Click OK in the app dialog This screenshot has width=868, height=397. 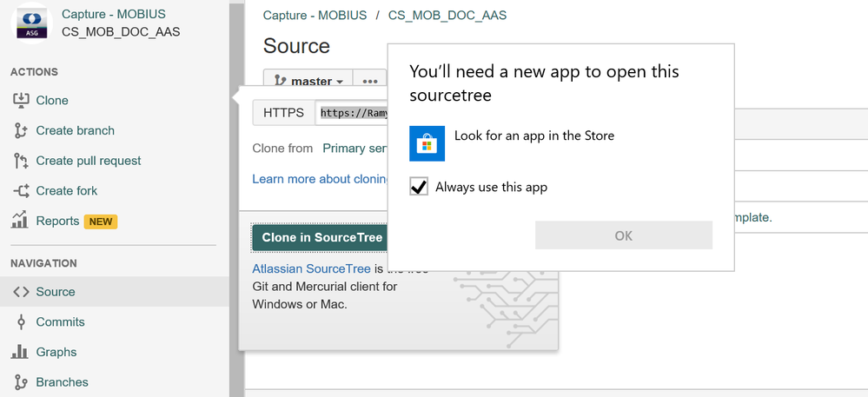tap(623, 235)
